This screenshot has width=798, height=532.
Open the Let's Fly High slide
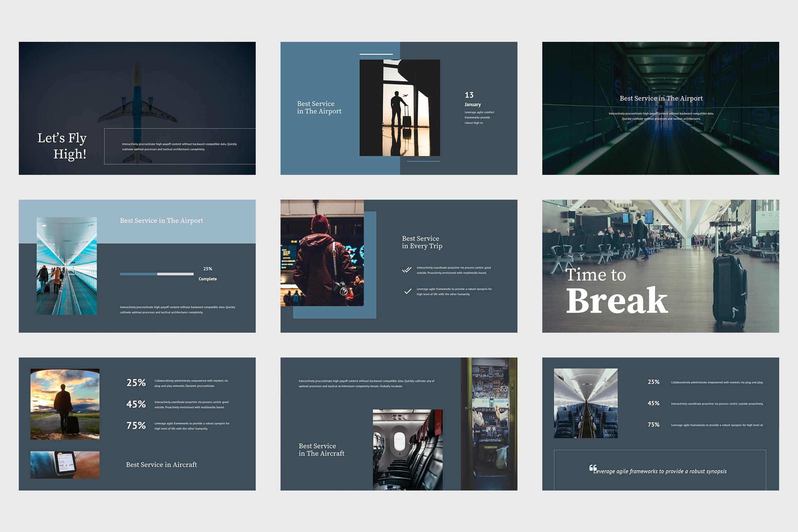click(x=137, y=108)
